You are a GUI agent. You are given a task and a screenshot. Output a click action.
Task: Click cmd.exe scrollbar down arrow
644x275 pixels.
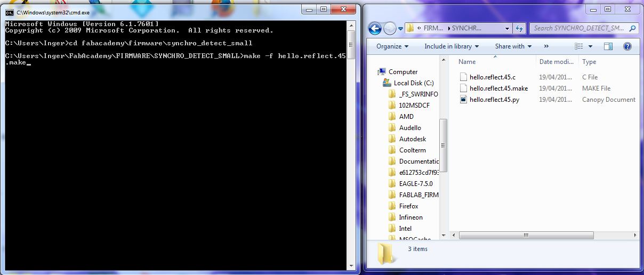[351, 265]
